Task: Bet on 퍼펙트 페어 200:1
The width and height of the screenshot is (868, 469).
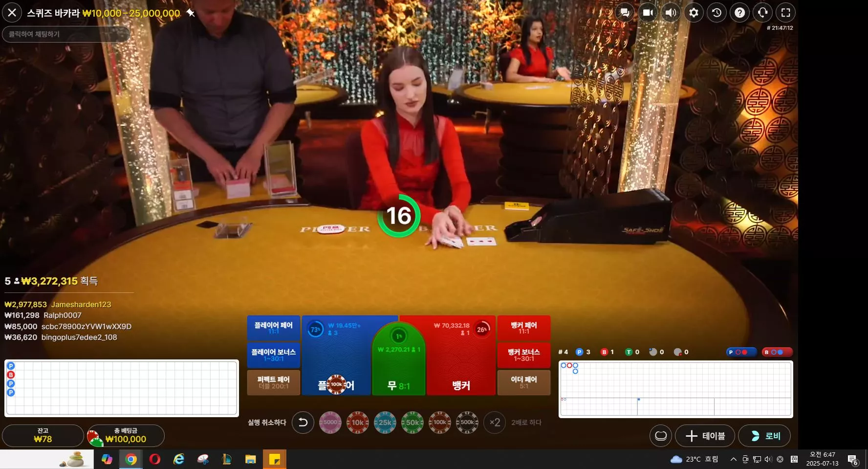Action: [x=273, y=382]
